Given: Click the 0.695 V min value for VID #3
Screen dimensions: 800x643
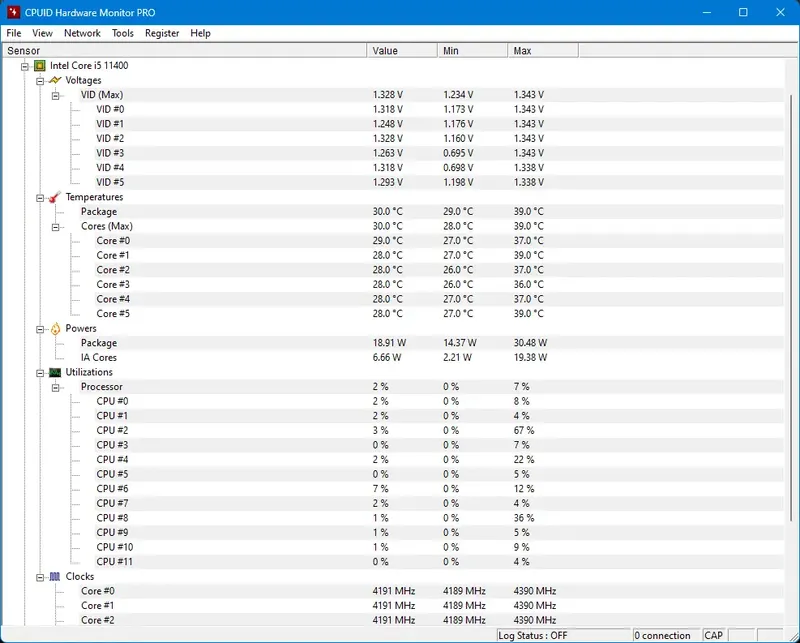Looking at the screenshot, I should coord(458,153).
